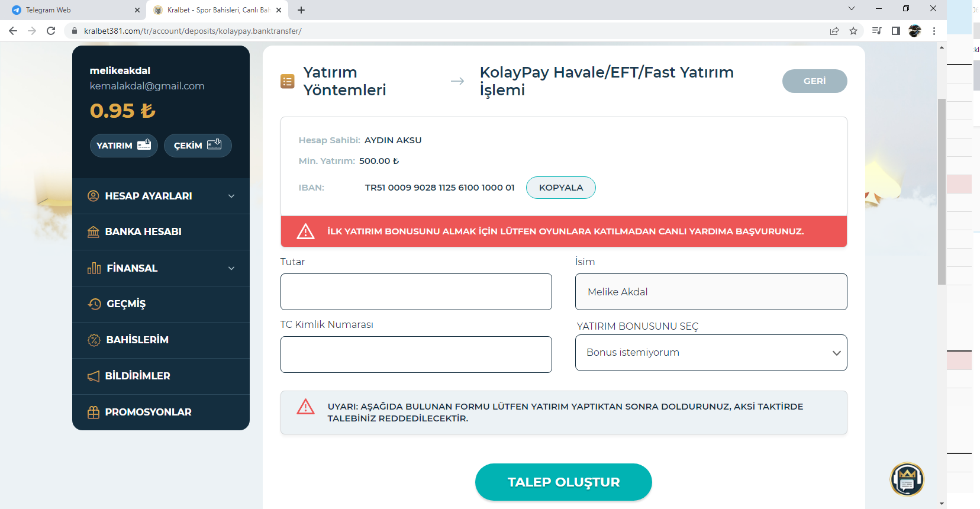This screenshot has height=509, width=980.
Task: Open the browser side panel icon
Action: pyautogui.click(x=896, y=31)
